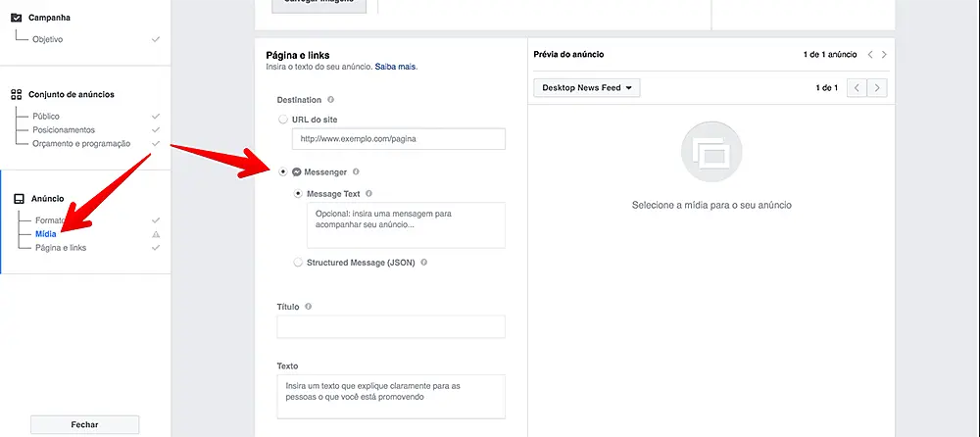The width and height of the screenshot is (980, 437).
Task: Click the Anúncio section icon
Action: 17,199
